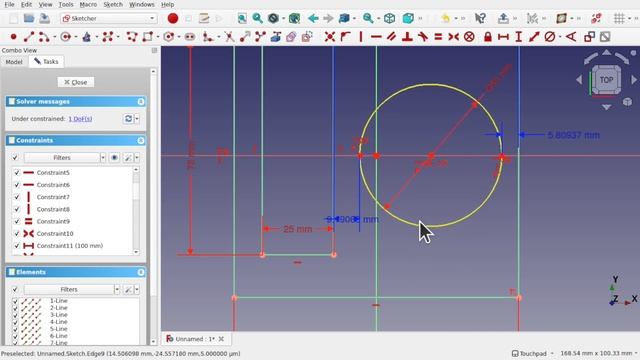Toggle the Elements filter master checkbox
This screenshot has height=360, width=640.
(x=15, y=289)
